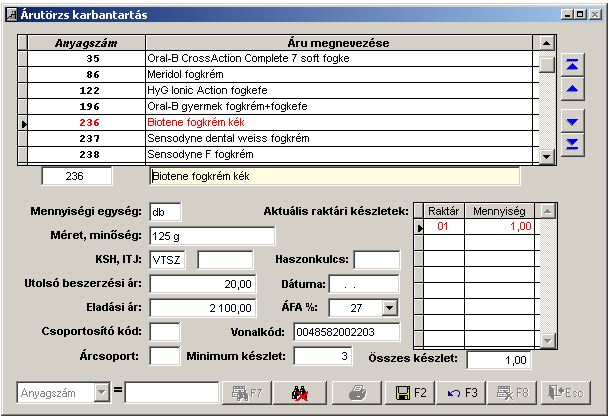Click quantity 1,00 cell in stock grid

[499, 227]
